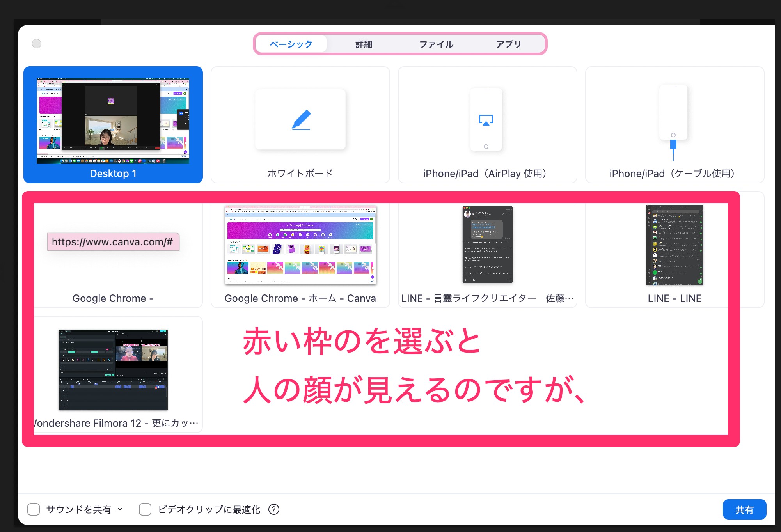Open the ファイル tab
The width and height of the screenshot is (781, 532).
click(436, 44)
